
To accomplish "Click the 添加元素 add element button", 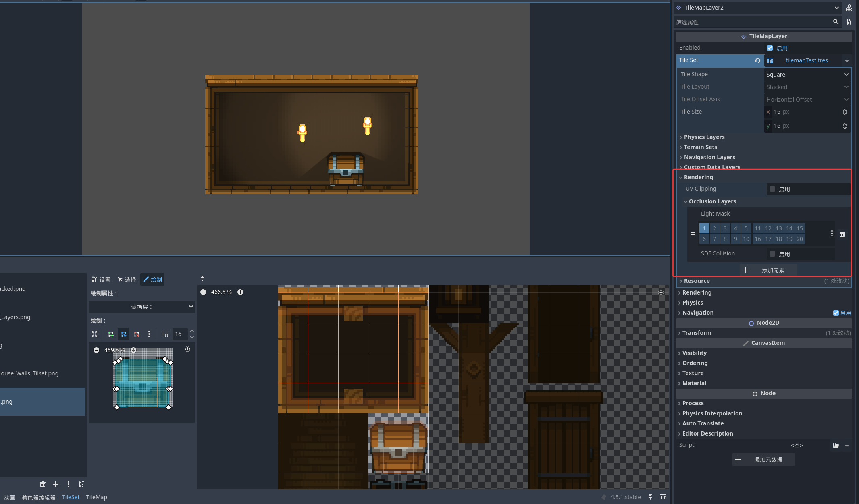I will tap(768, 270).
